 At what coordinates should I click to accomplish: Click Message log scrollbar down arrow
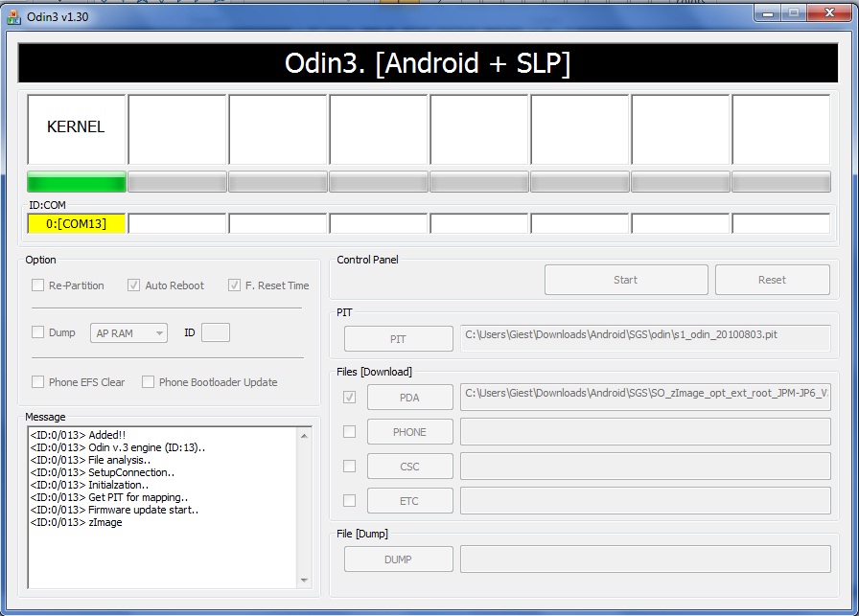304,581
